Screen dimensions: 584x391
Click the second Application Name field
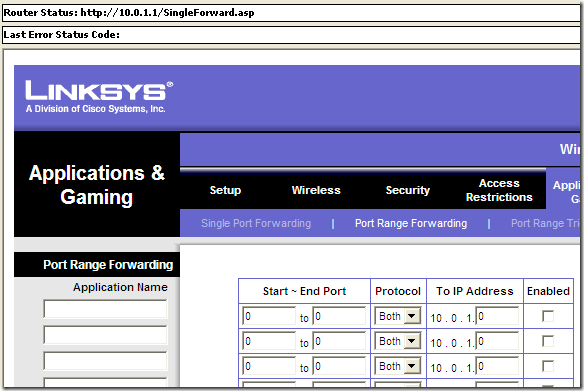[x=105, y=335]
